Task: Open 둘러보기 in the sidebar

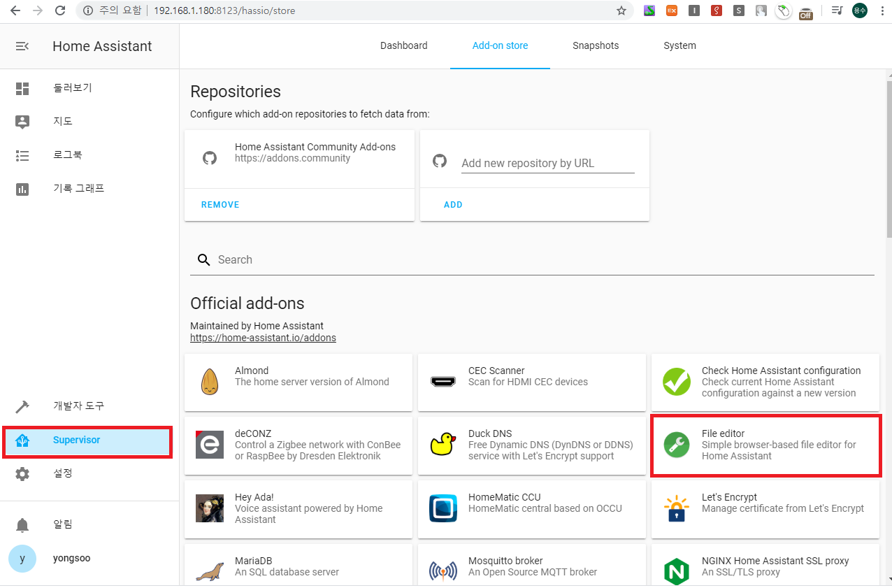Action: 89,88
